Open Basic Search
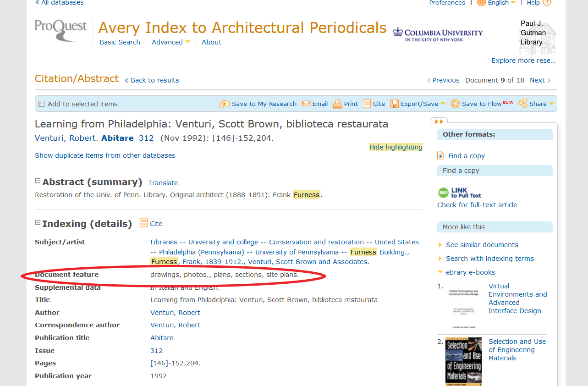The image size is (588, 386). 120,42
